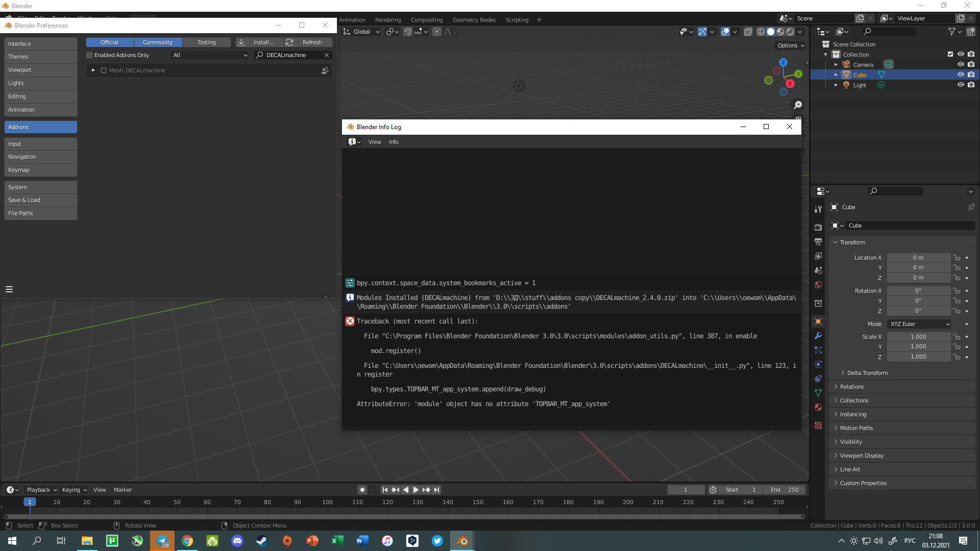980x551 pixels.
Task: Enable the Mesh: DECALmachine add-on checkbox
Action: coord(104,70)
